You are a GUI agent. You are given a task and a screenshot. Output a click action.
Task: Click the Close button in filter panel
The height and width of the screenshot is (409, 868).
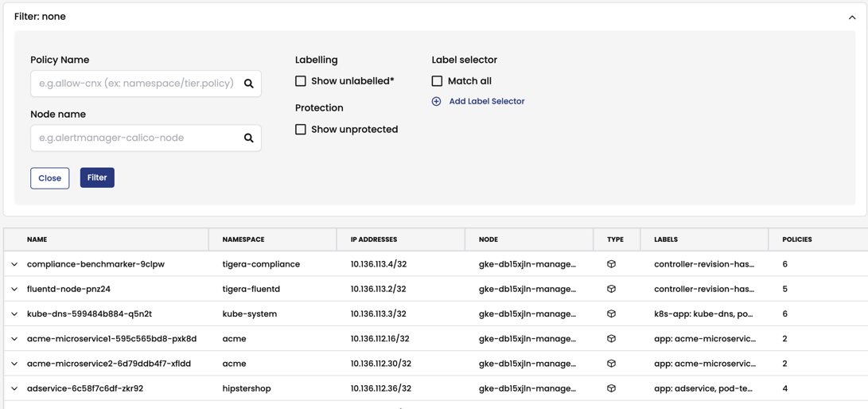49,178
